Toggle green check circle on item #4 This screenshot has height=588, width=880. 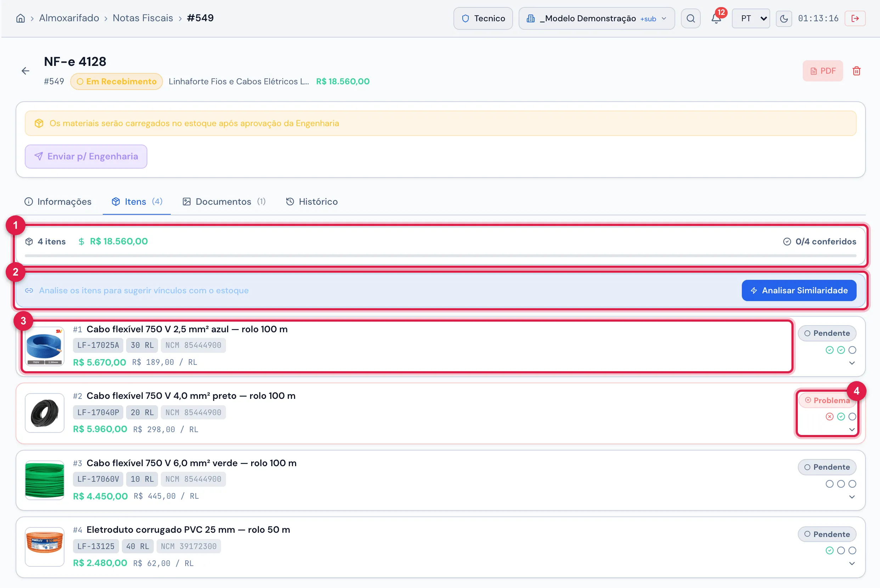click(829, 550)
